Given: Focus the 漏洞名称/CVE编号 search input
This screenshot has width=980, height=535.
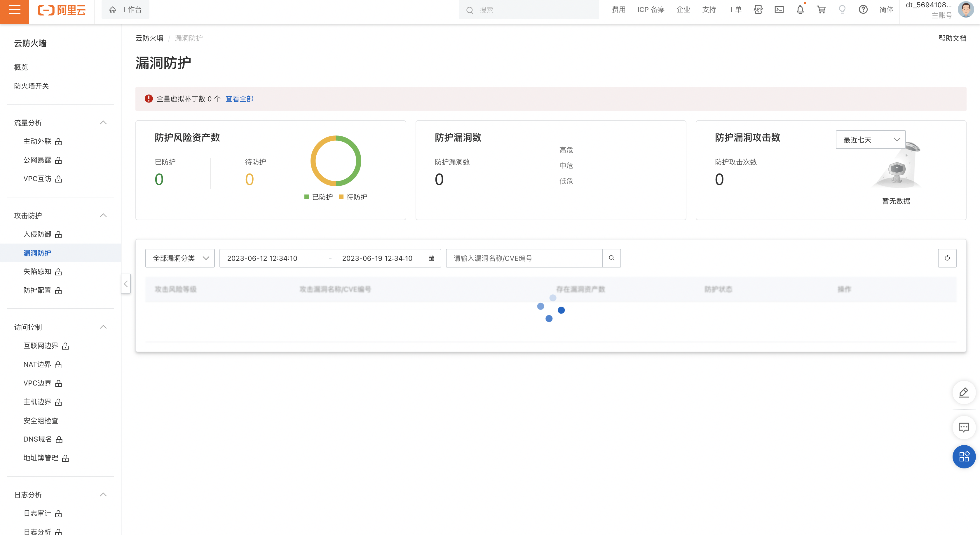Looking at the screenshot, I should (x=524, y=258).
